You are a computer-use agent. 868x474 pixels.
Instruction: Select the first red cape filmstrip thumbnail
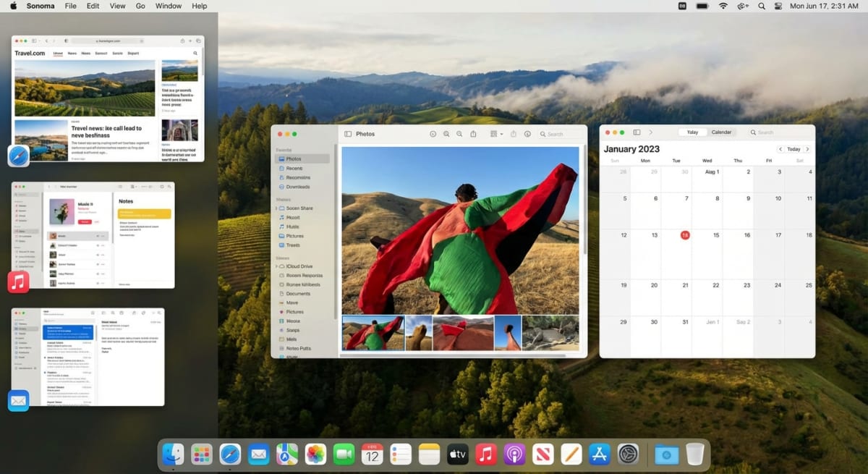tap(373, 333)
